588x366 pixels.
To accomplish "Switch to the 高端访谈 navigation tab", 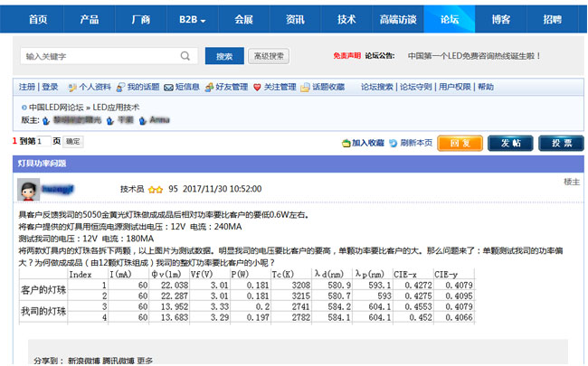I will point(398,19).
